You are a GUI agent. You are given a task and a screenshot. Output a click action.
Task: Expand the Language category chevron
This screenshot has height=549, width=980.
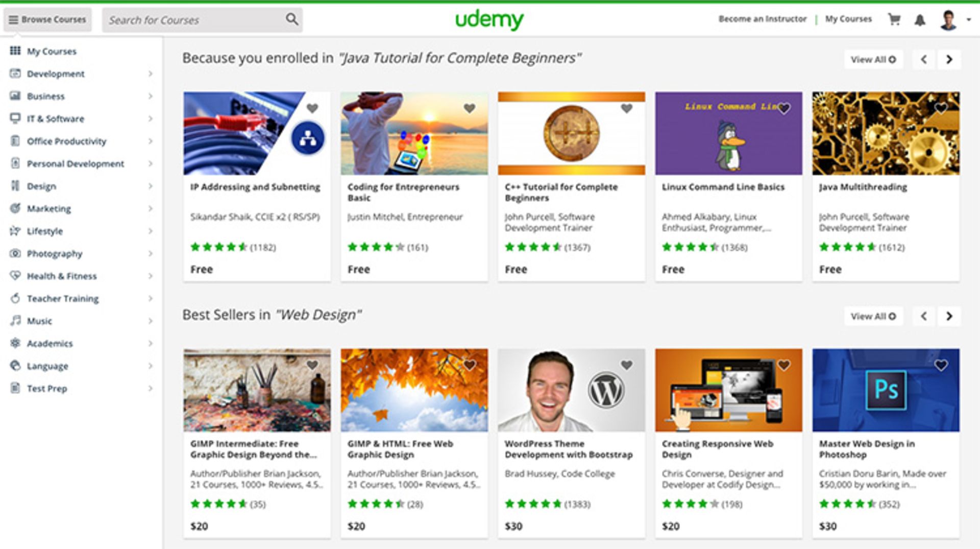coord(150,366)
